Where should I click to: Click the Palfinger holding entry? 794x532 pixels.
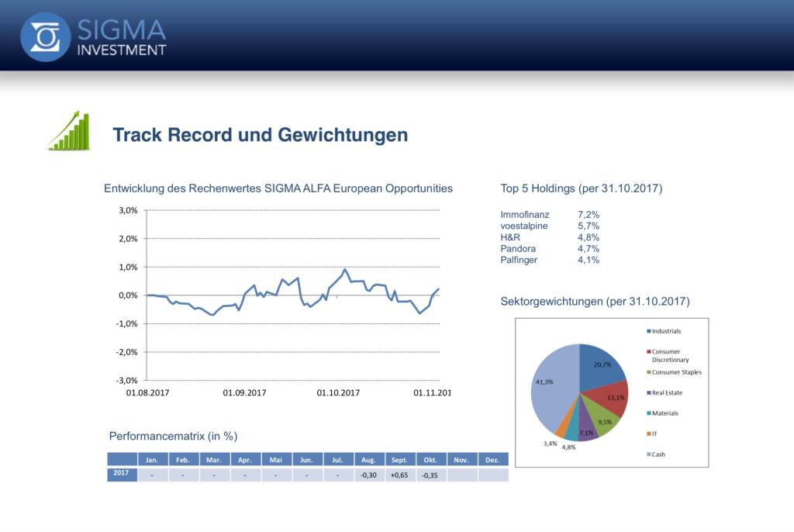point(519,260)
